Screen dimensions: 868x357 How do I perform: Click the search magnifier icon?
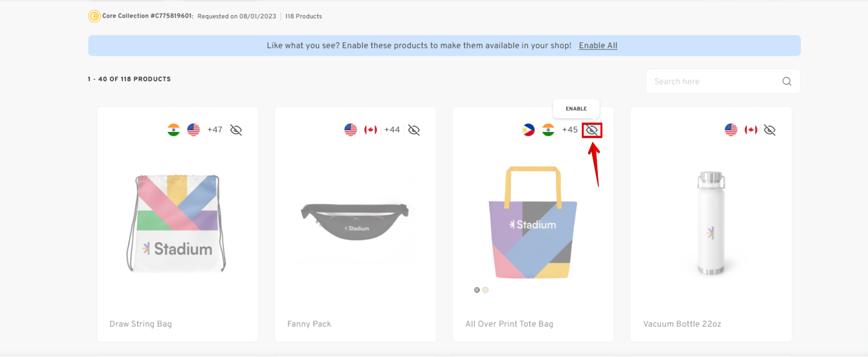point(787,81)
